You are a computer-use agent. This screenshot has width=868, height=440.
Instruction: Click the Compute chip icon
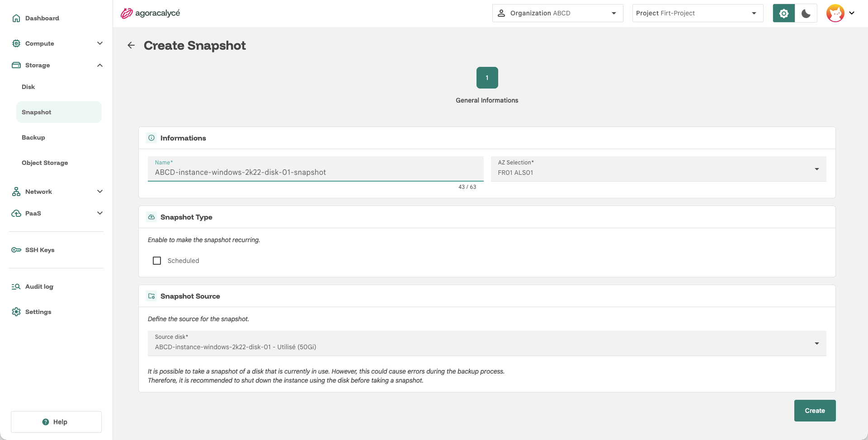(x=16, y=43)
